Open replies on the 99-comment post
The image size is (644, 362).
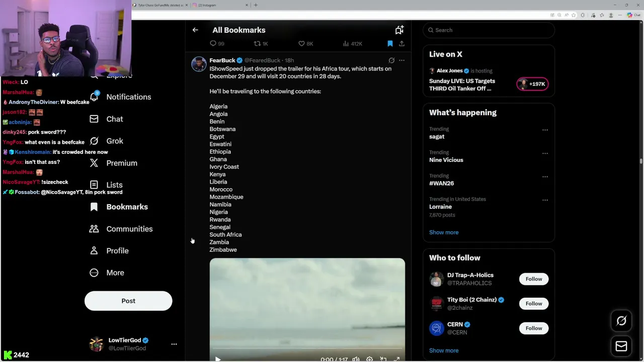(x=213, y=44)
